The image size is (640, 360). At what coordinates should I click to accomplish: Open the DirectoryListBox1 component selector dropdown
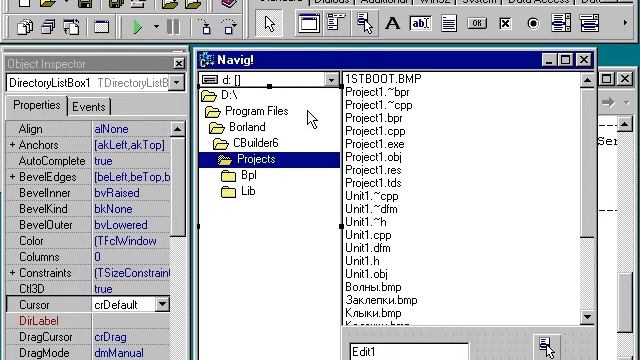click(177, 83)
